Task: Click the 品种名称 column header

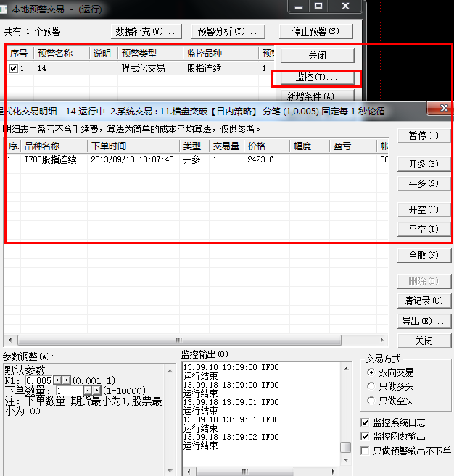Action: click(54, 146)
